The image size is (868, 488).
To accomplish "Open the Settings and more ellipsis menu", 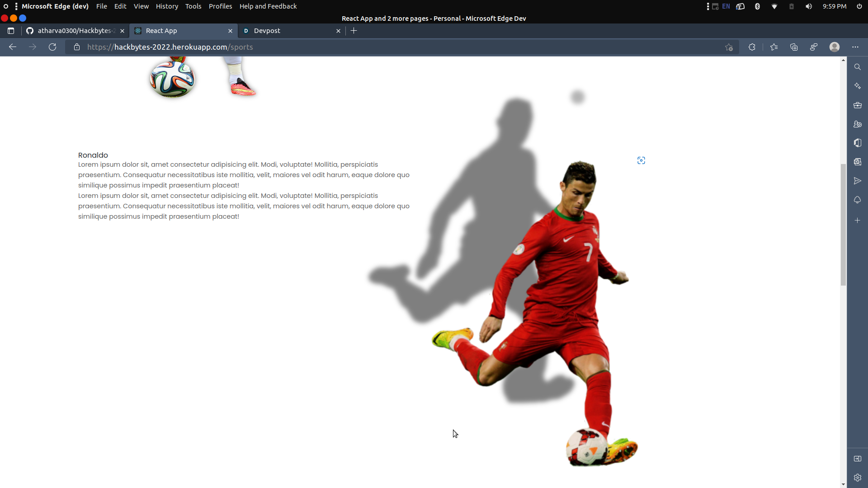I will [855, 47].
